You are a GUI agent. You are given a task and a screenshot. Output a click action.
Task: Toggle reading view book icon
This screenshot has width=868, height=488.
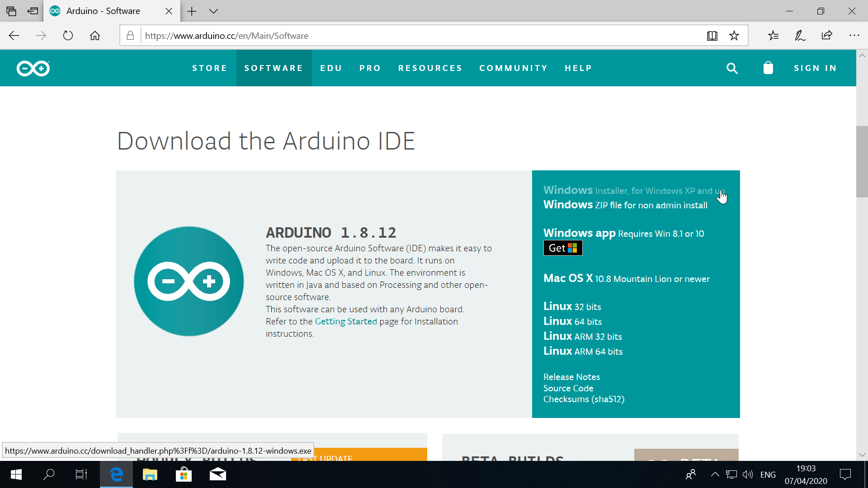(x=712, y=36)
